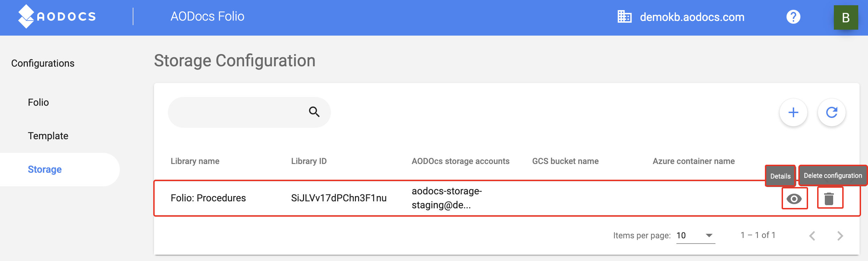Go to the previous page with left chevron

812,236
